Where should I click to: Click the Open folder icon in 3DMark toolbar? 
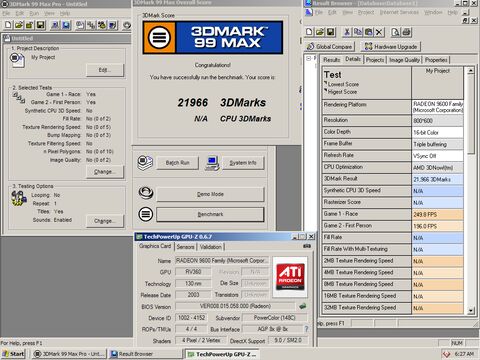click(x=19, y=25)
